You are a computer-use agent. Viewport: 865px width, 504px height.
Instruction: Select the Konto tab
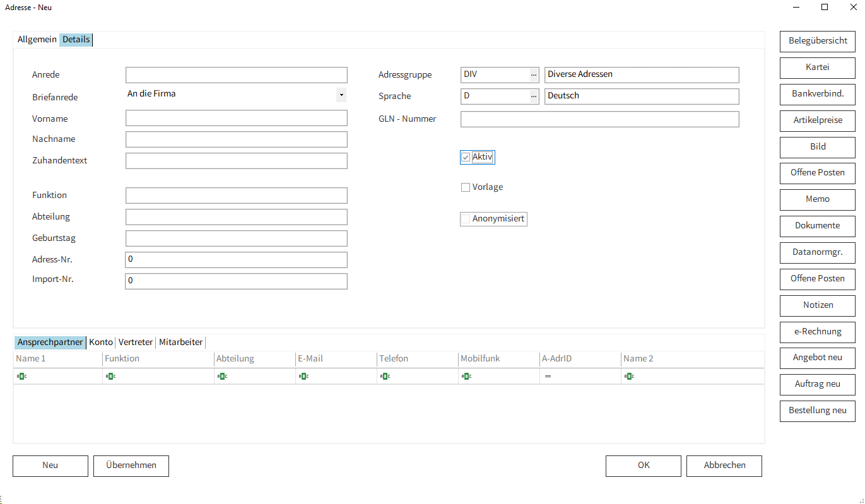(x=101, y=343)
